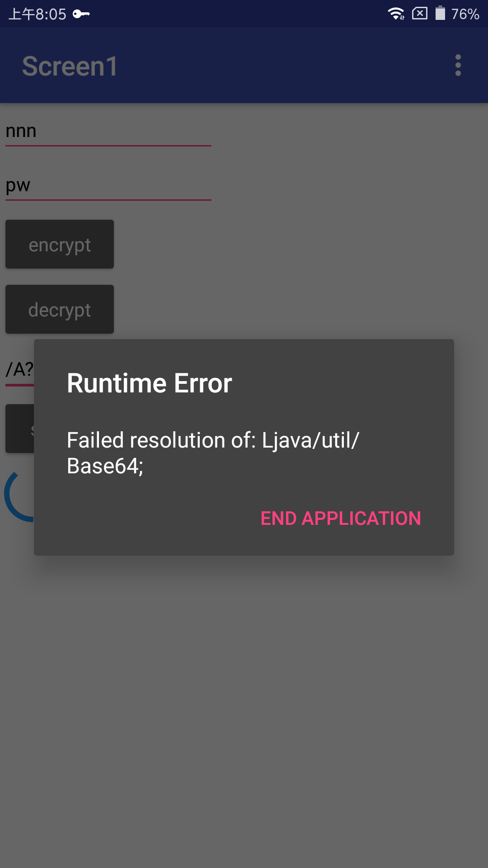Open the three-dot overflow menu
This screenshot has width=488, height=868.
tap(458, 66)
